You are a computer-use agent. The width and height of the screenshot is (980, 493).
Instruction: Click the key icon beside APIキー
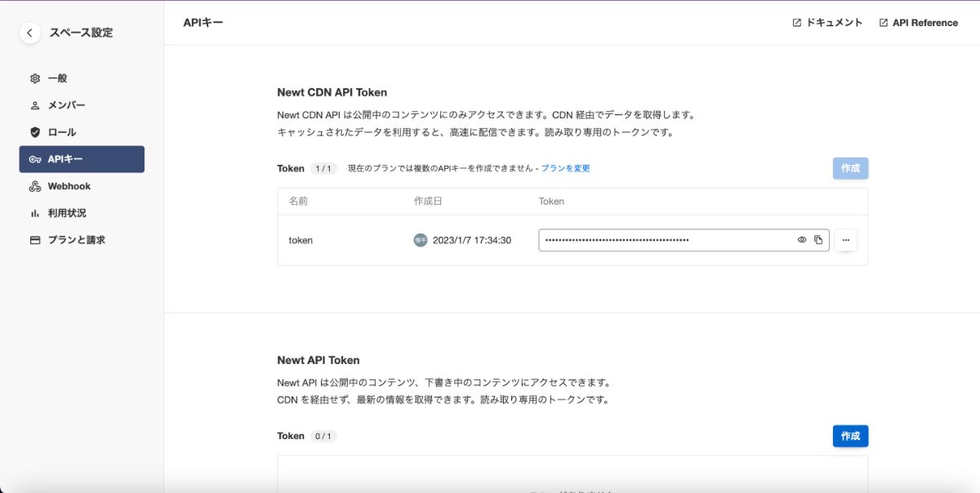pyautogui.click(x=35, y=159)
